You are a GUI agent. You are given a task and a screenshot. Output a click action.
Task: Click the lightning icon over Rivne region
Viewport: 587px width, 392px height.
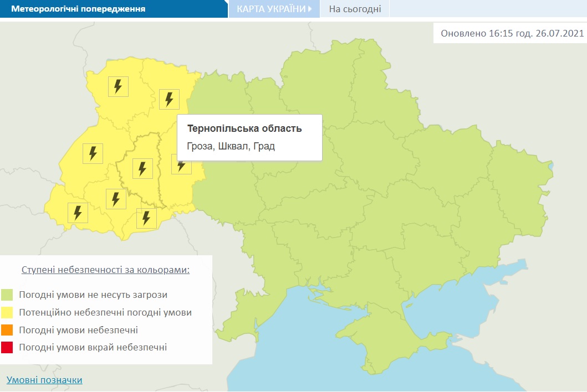pyautogui.click(x=169, y=100)
